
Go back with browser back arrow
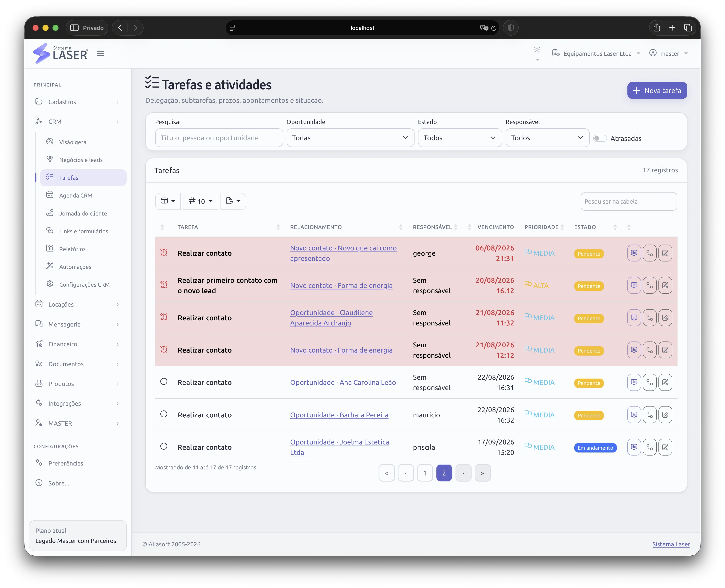coord(120,28)
